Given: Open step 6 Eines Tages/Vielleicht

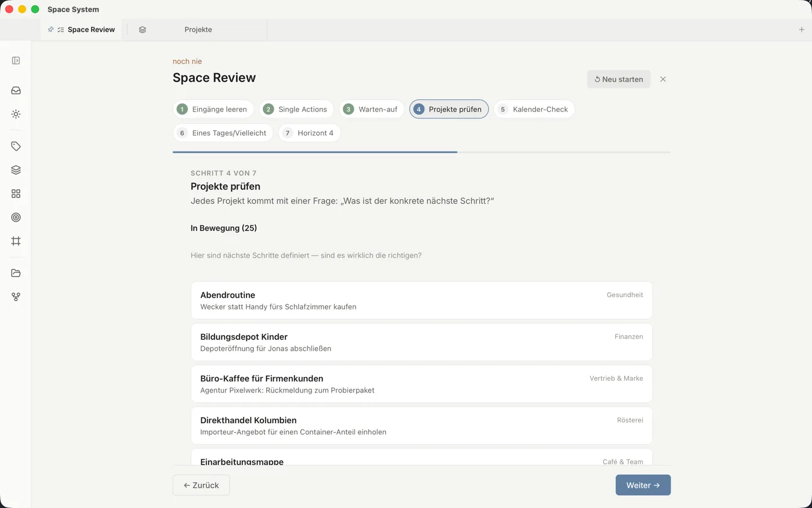Looking at the screenshot, I should point(223,133).
